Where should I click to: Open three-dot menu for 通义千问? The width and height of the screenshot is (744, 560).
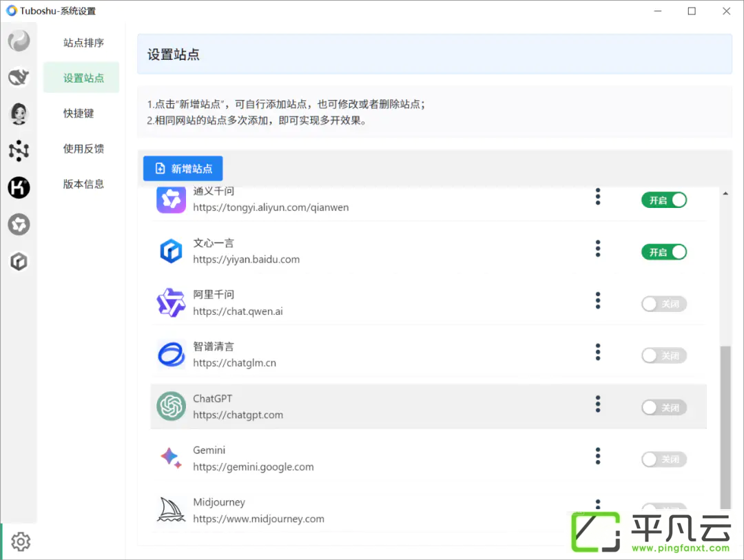[598, 196]
